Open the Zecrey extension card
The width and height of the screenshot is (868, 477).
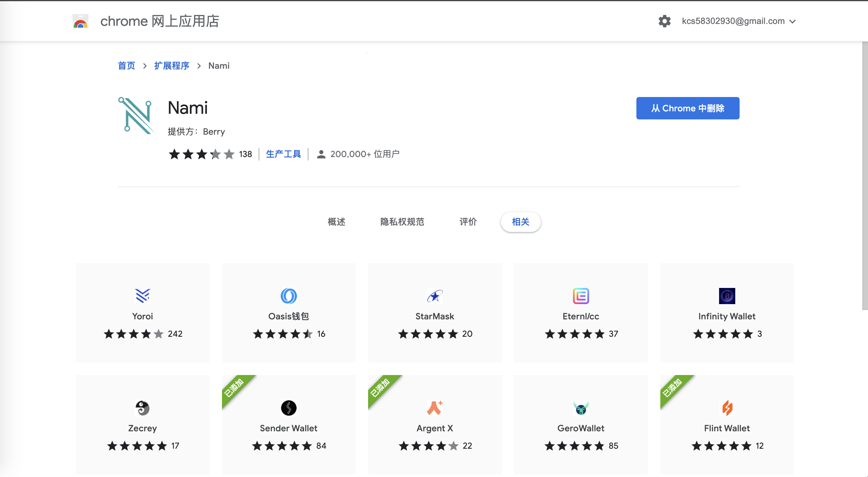tap(142, 425)
